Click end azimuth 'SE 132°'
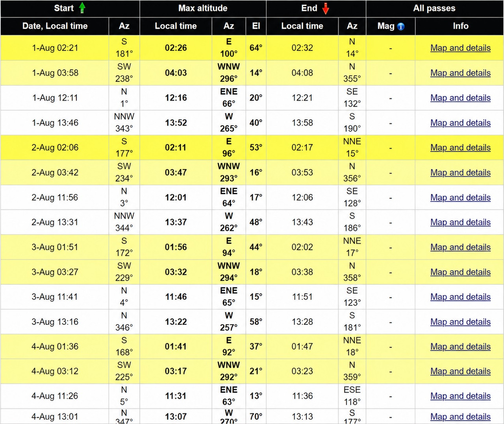 pyautogui.click(x=352, y=98)
